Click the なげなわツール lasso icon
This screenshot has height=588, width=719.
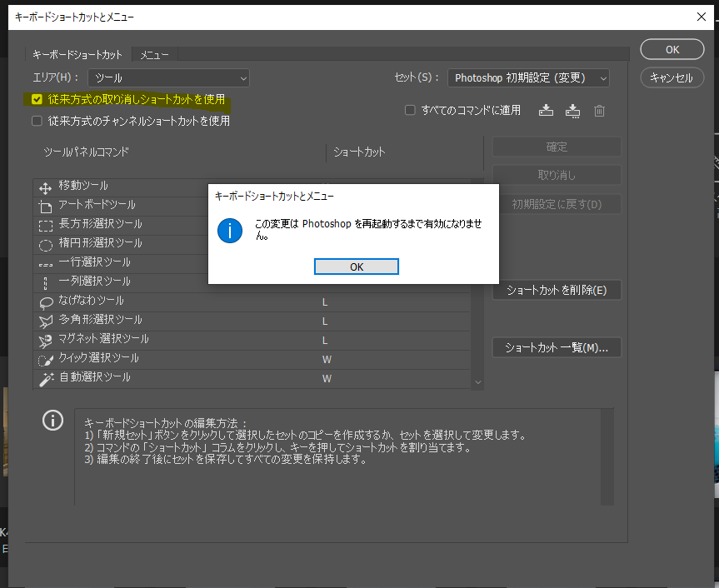(47, 301)
